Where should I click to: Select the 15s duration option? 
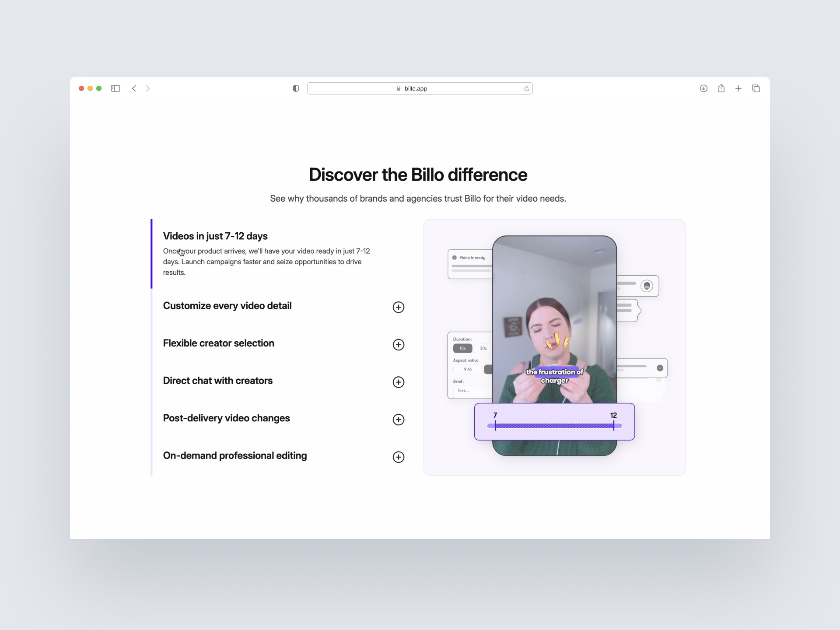point(462,348)
